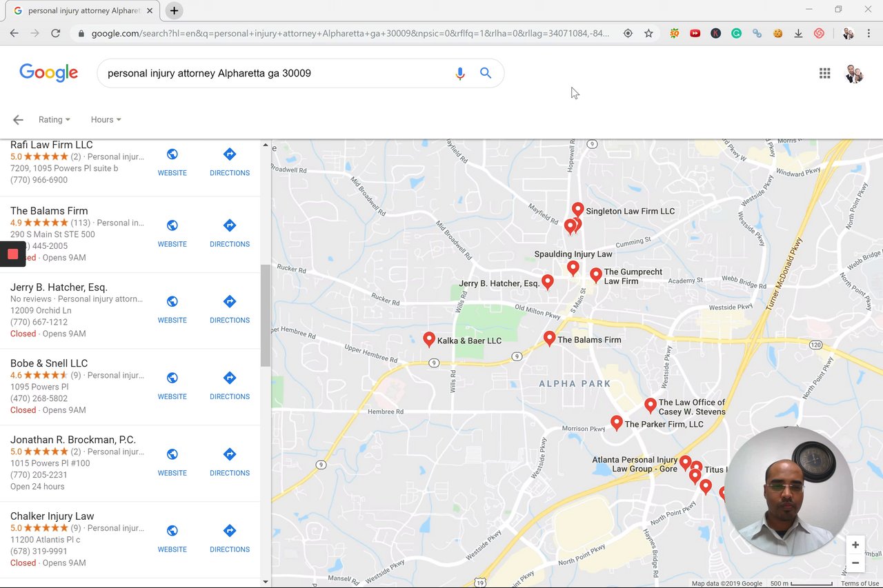Click the '12009 Orchid Ln' address text
883x588 pixels.
click(41, 311)
